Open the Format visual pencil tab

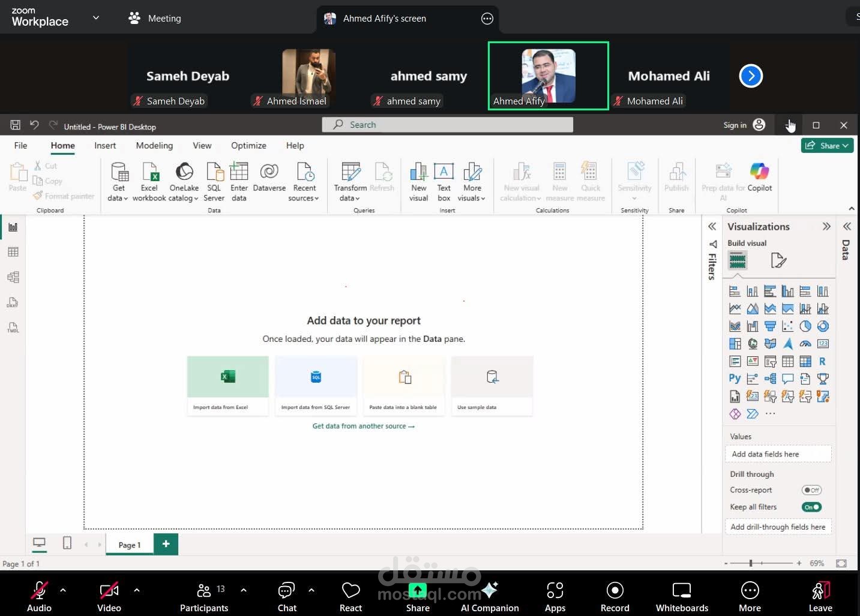click(778, 260)
